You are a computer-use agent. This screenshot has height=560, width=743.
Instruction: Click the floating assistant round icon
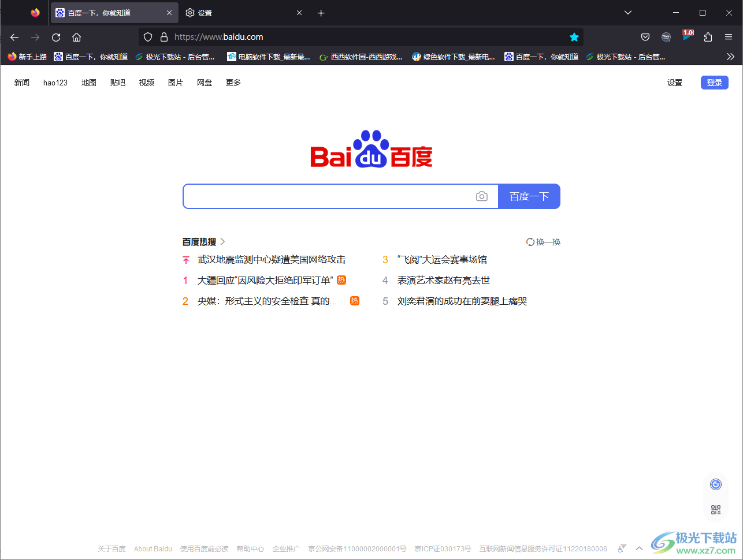click(x=716, y=484)
